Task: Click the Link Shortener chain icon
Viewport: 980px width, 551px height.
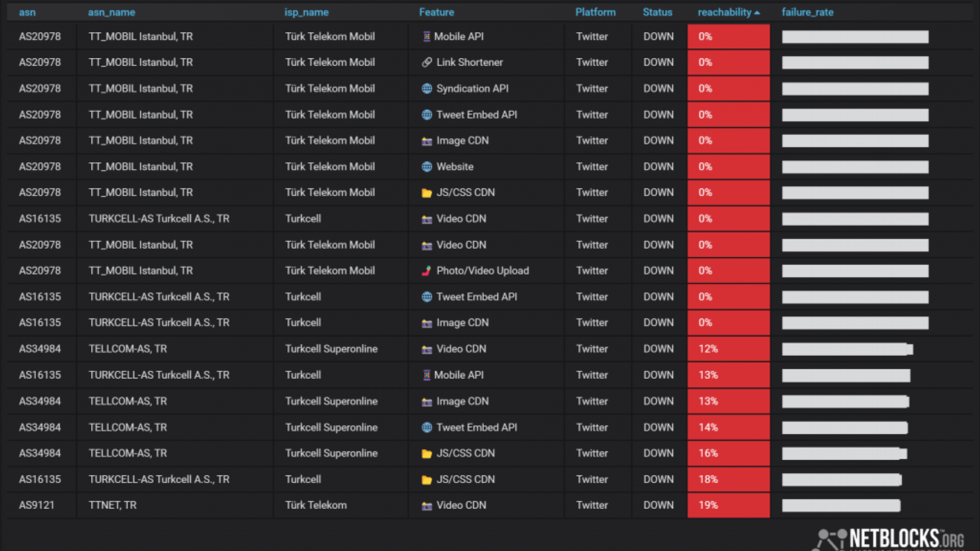Action: click(427, 63)
